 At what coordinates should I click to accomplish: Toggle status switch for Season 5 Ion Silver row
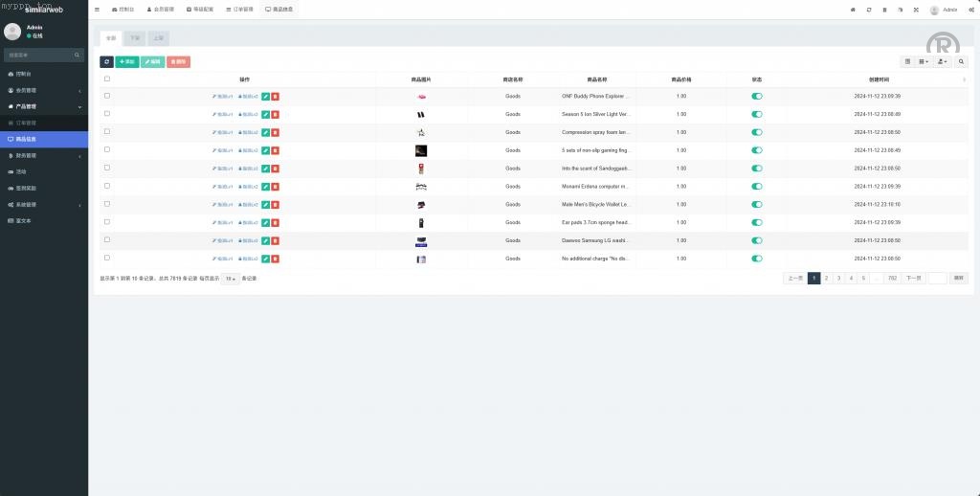click(757, 114)
